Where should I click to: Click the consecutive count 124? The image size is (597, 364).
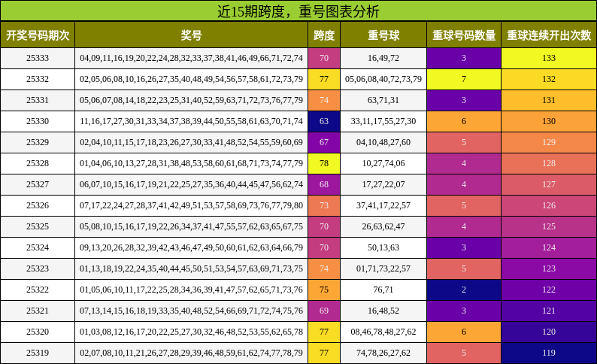[549, 248]
